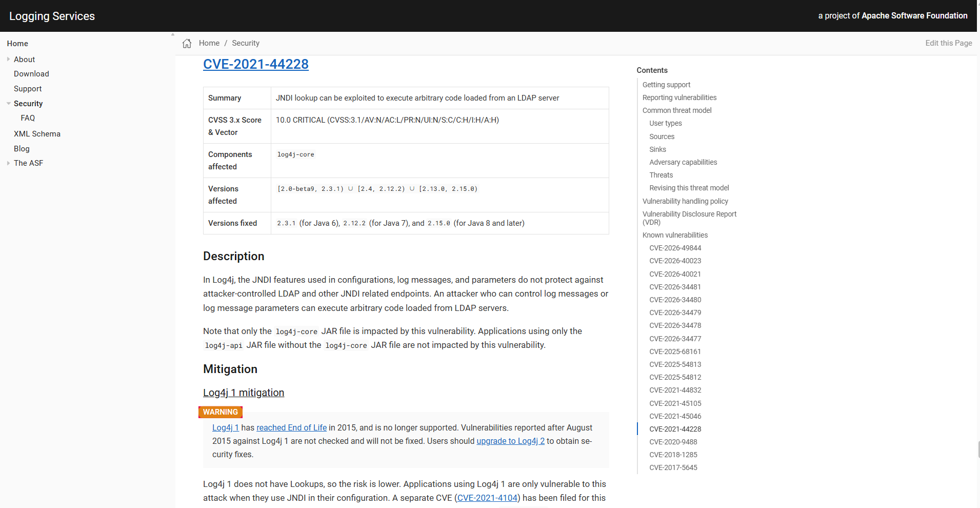Image resolution: width=980 pixels, height=508 pixels.
Task: Follow the upgrade to Log4j 2 link
Action: 510,441
